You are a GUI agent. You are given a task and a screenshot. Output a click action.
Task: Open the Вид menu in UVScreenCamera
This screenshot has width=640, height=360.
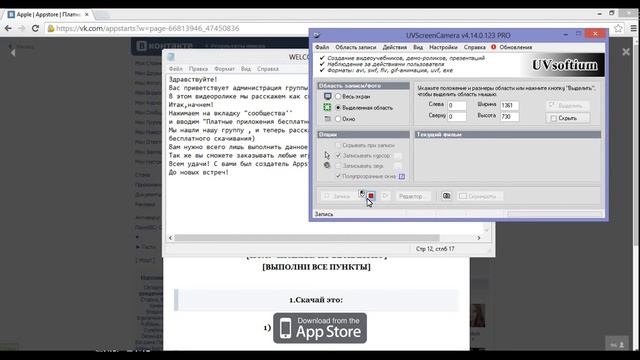pyautogui.click(x=418, y=47)
